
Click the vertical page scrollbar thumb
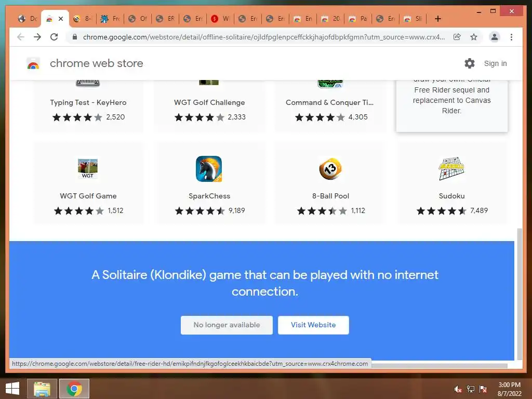point(519,294)
